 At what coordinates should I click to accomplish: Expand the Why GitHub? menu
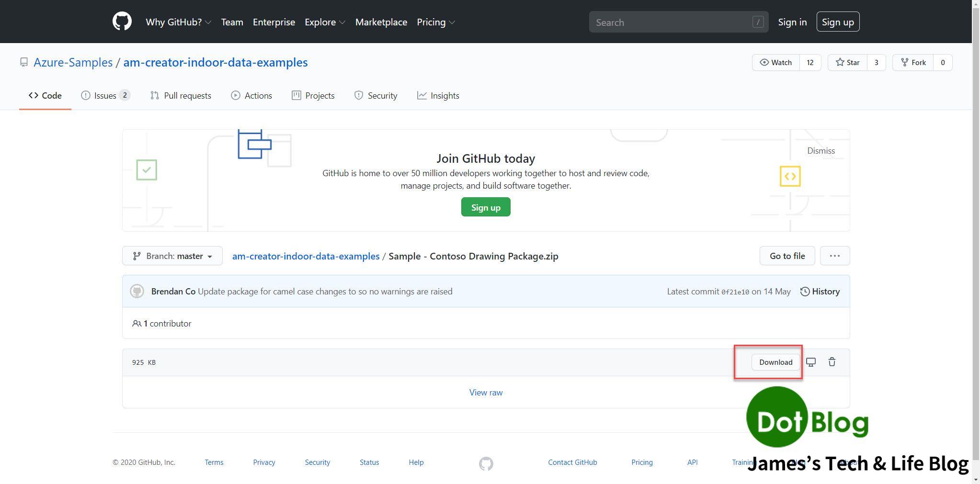[x=178, y=22]
